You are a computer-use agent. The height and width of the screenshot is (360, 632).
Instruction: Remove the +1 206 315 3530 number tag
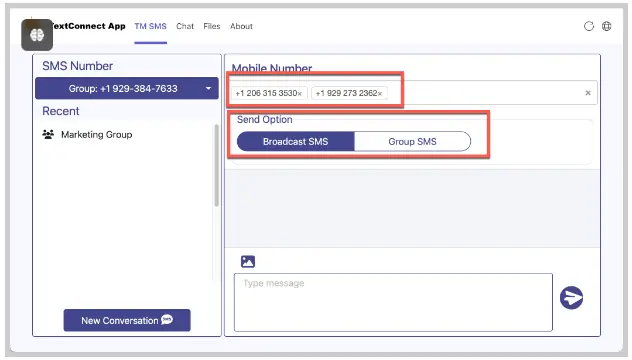click(299, 94)
